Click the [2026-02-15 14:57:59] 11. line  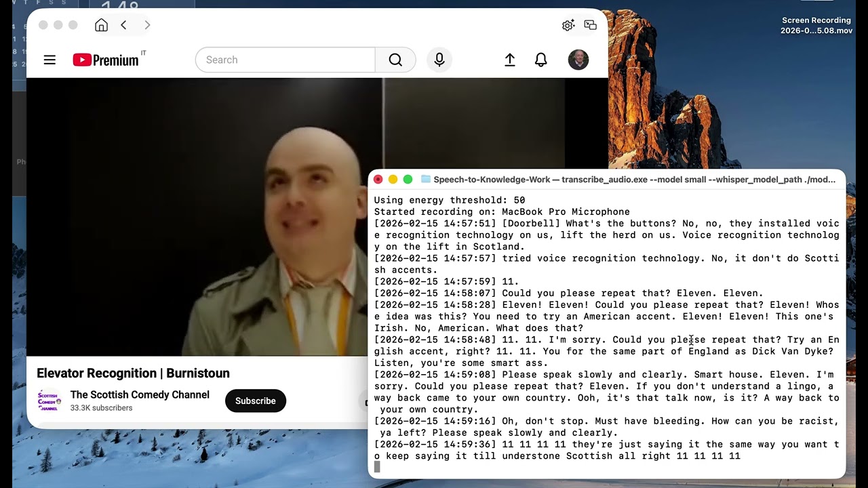(x=447, y=281)
